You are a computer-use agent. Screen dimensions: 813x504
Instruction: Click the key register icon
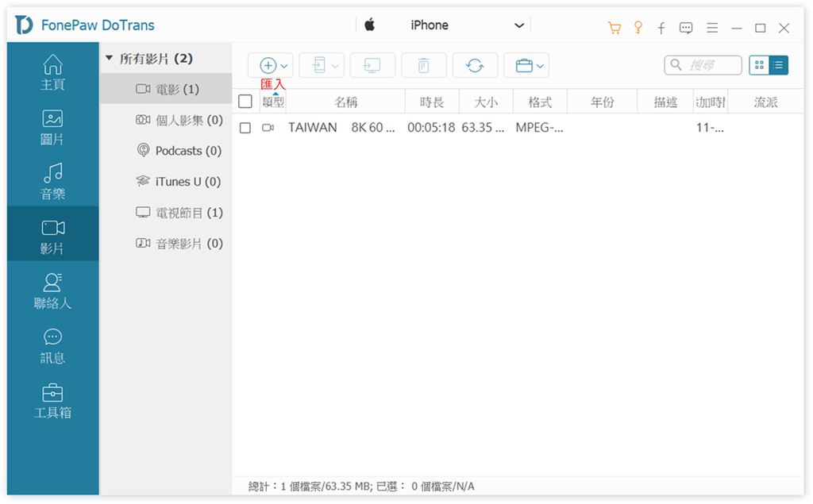pos(638,28)
